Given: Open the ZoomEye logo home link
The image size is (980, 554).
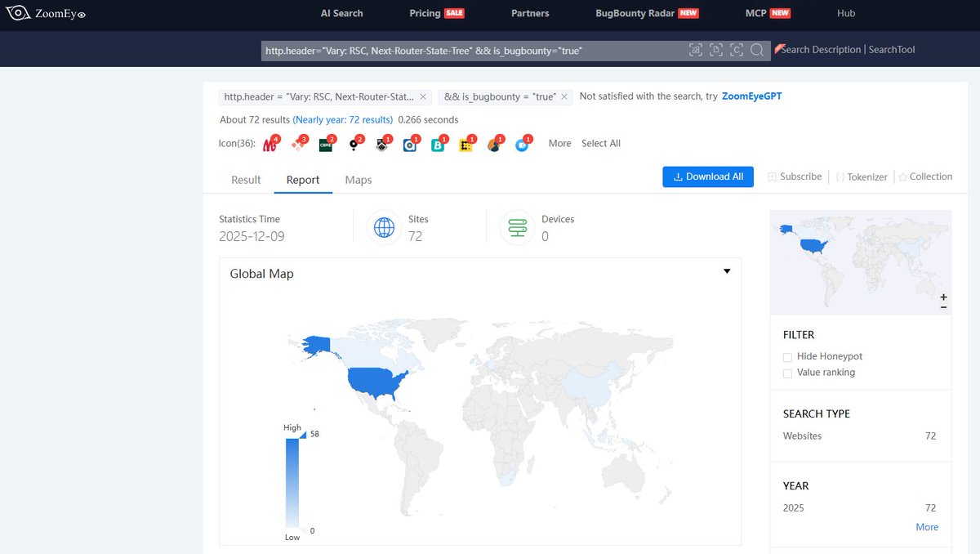Looking at the screenshot, I should click(x=46, y=14).
